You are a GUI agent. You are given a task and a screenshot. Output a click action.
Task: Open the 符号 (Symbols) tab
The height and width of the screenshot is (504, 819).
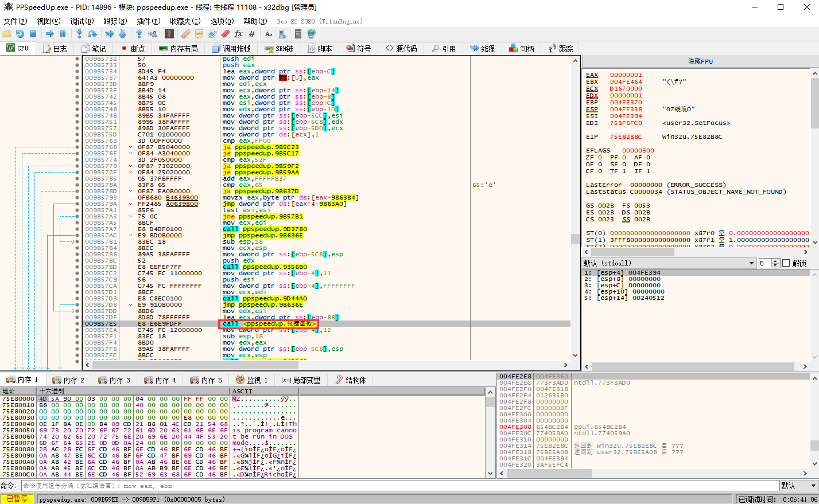tap(359, 48)
